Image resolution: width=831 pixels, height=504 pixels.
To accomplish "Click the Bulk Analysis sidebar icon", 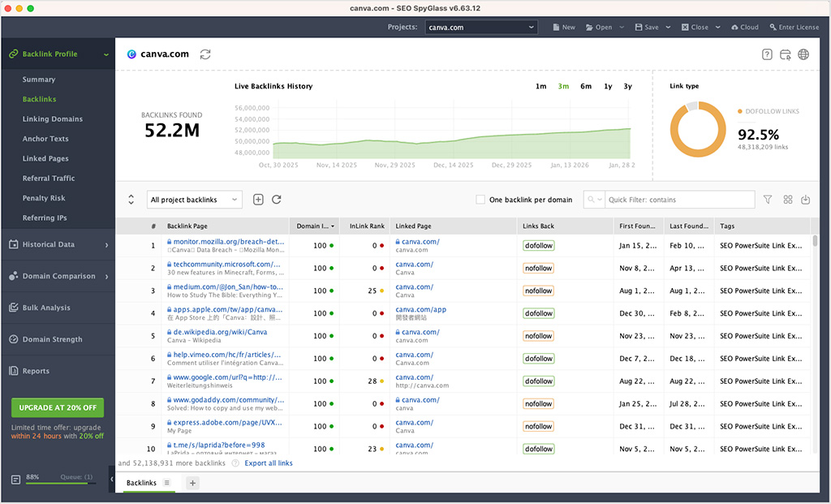I will tap(14, 308).
